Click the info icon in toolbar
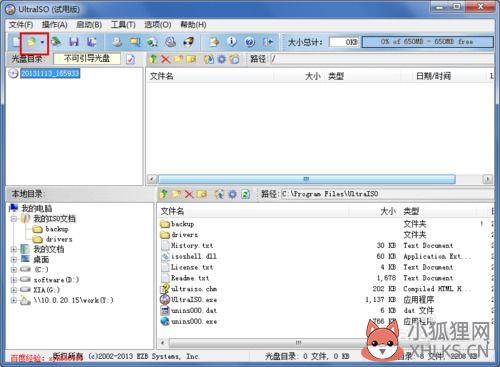Image resolution: width=500 pixels, height=367 pixels. coord(232,42)
